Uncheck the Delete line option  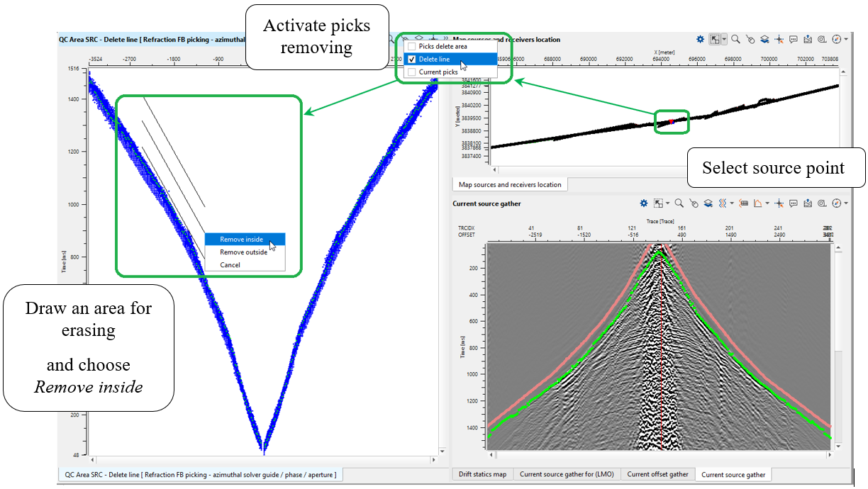tap(412, 60)
